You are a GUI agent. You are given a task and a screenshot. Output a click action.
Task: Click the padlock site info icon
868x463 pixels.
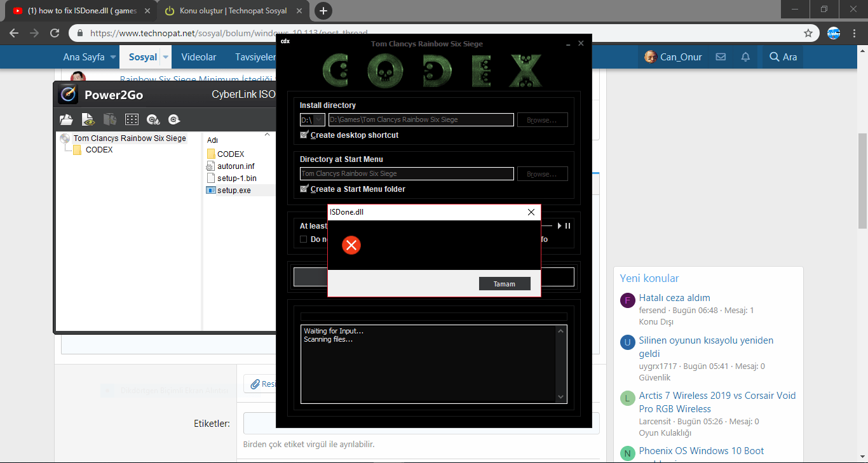click(x=80, y=33)
